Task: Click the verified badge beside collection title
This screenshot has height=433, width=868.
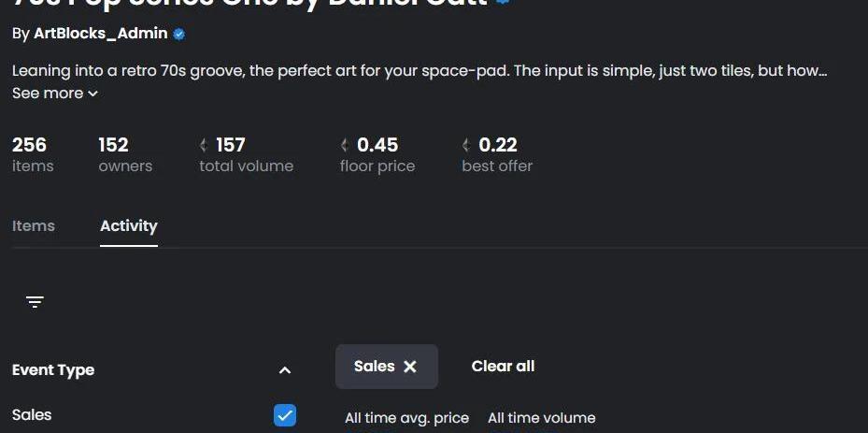Action: [503, 2]
